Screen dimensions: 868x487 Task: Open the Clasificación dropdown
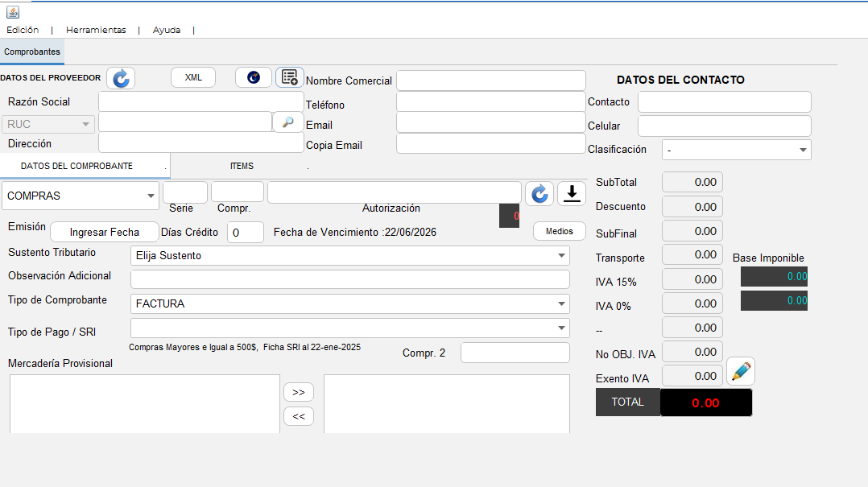736,150
